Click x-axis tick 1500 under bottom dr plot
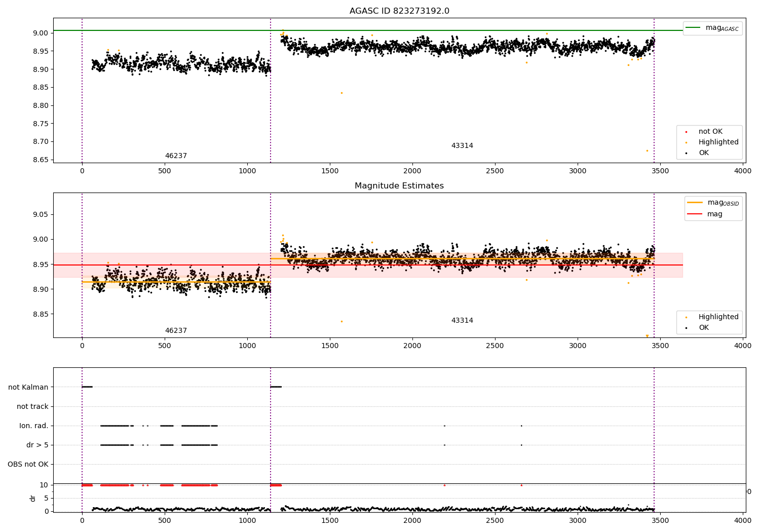This screenshot has height=532, width=760. [x=330, y=520]
